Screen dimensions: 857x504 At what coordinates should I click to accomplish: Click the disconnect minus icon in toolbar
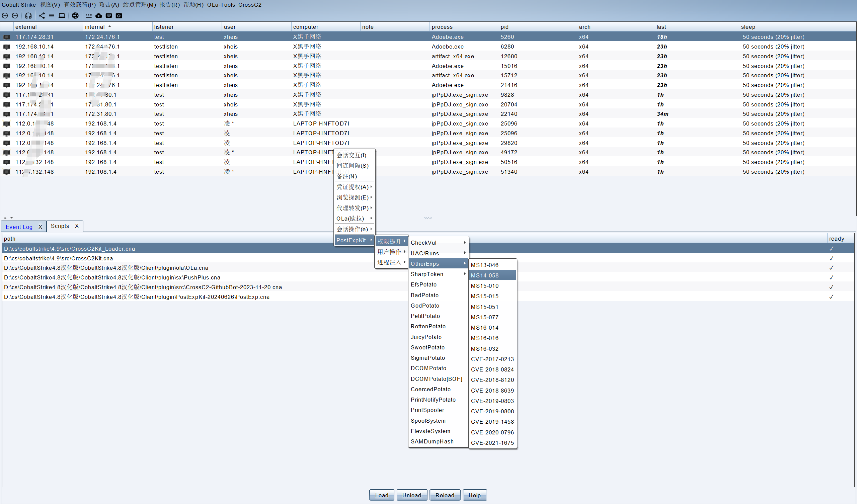coord(15,16)
